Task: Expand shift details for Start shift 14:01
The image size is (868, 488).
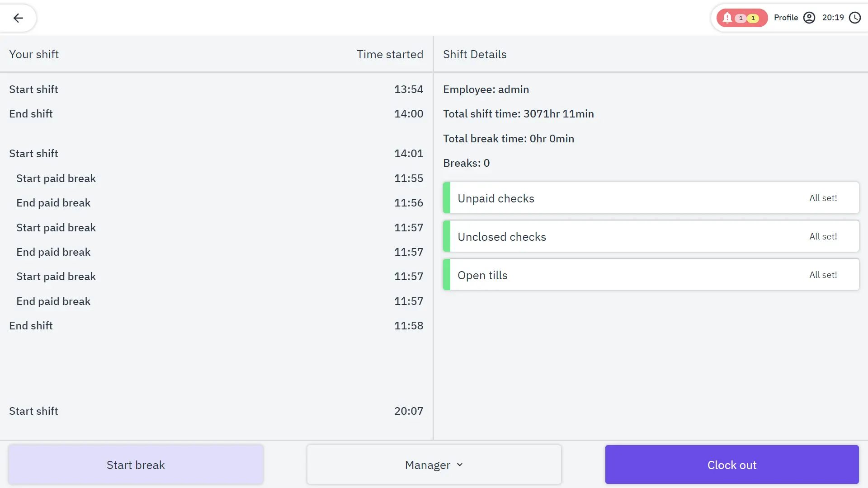Action: [x=216, y=154]
